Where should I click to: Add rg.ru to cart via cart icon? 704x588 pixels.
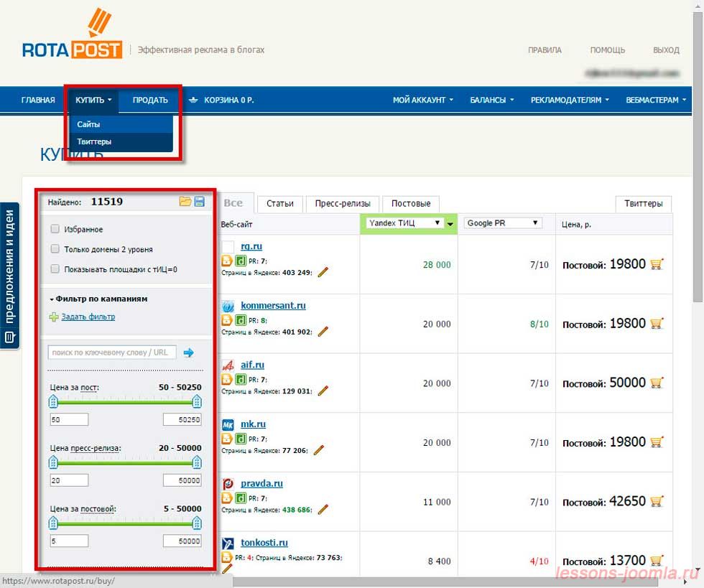point(657,264)
